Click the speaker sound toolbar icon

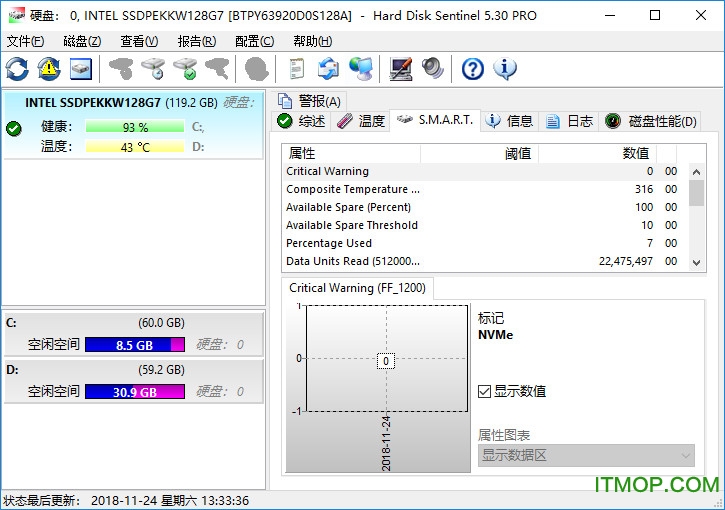click(x=433, y=69)
